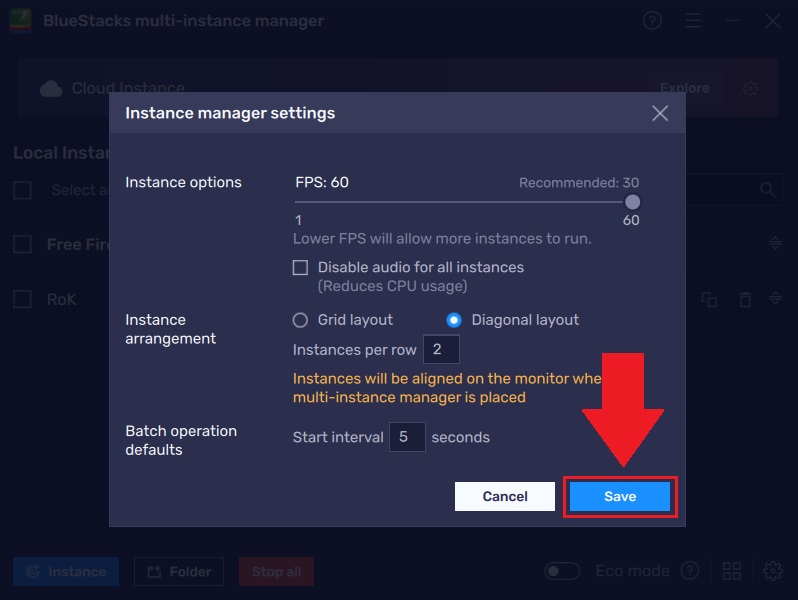The height and width of the screenshot is (600, 798).
Task: Cancel the instance manager settings dialog
Action: tap(504, 496)
